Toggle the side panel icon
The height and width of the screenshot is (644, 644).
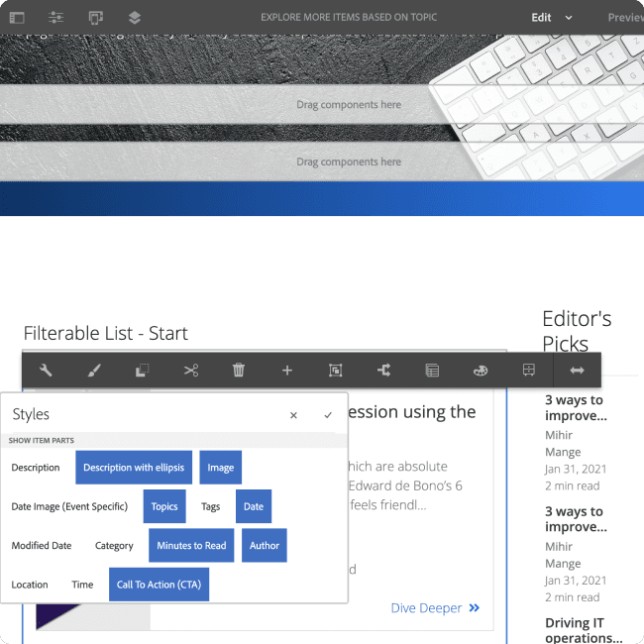pos(15,18)
